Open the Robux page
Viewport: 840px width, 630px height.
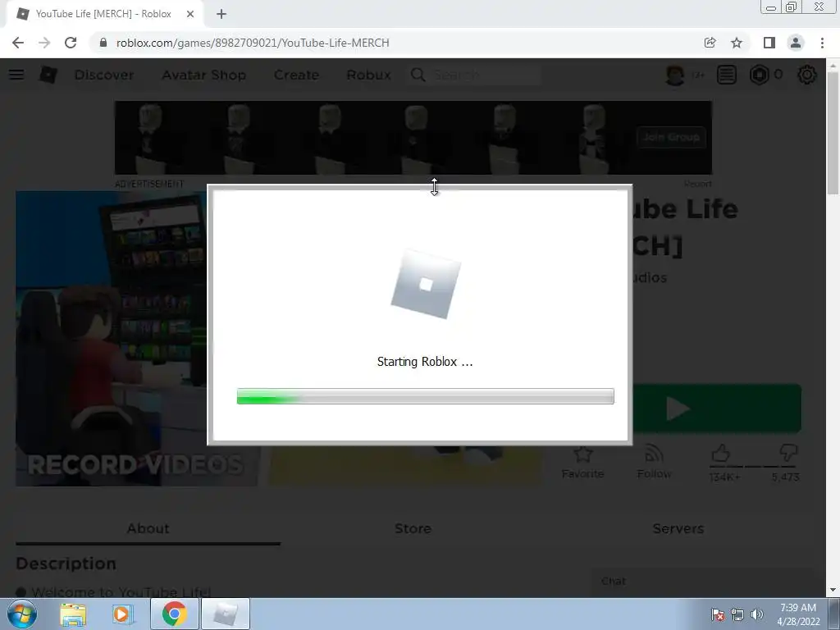point(368,75)
